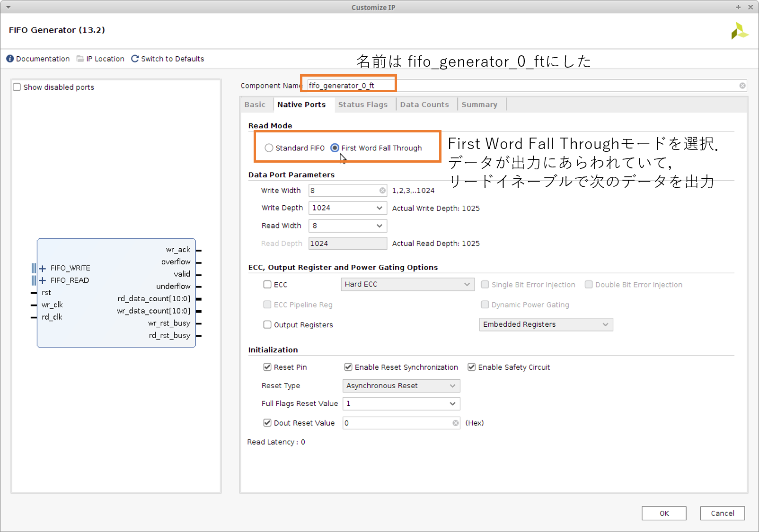Toggle the Output Registers checkbox
759x532 pixels.
click(x=267, y=325)
